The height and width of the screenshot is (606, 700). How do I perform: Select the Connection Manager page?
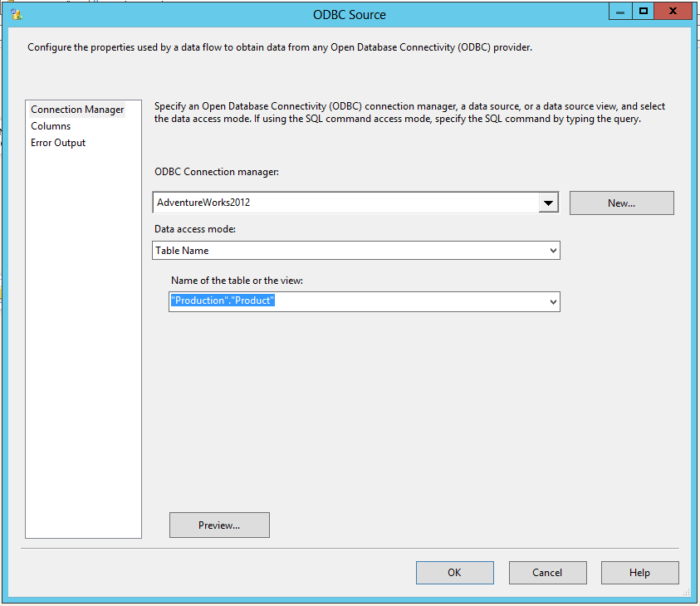click(76, 109)
